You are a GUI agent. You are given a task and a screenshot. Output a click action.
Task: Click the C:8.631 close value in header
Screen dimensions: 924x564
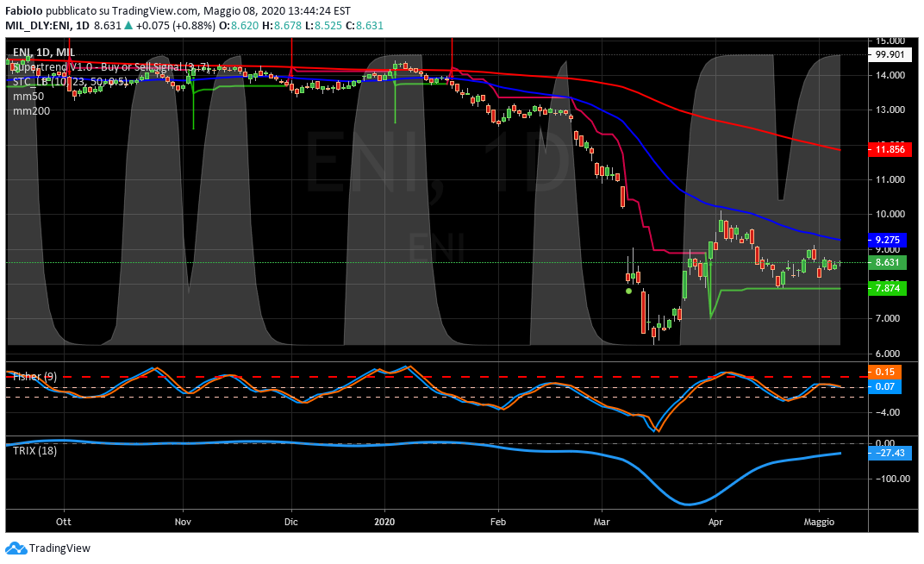coord(365,26)
